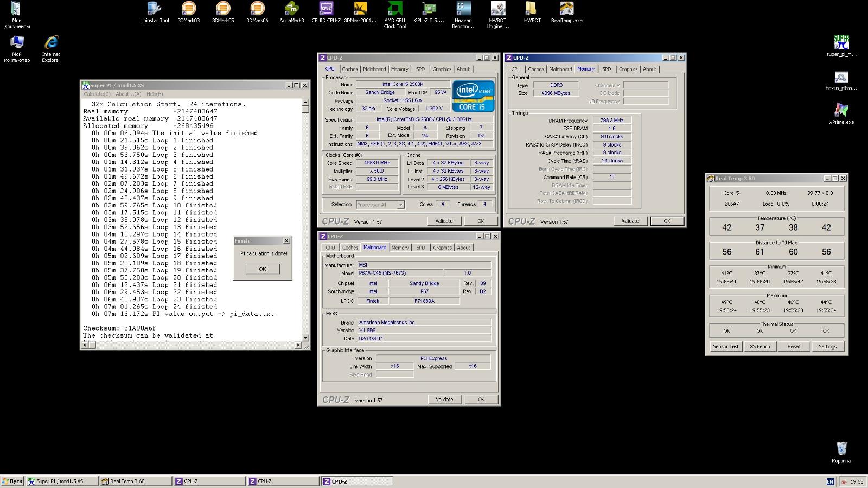Open super_pi_mod desktop icon
The height and width of the screenshot is (488, 868).
[841, 46]
